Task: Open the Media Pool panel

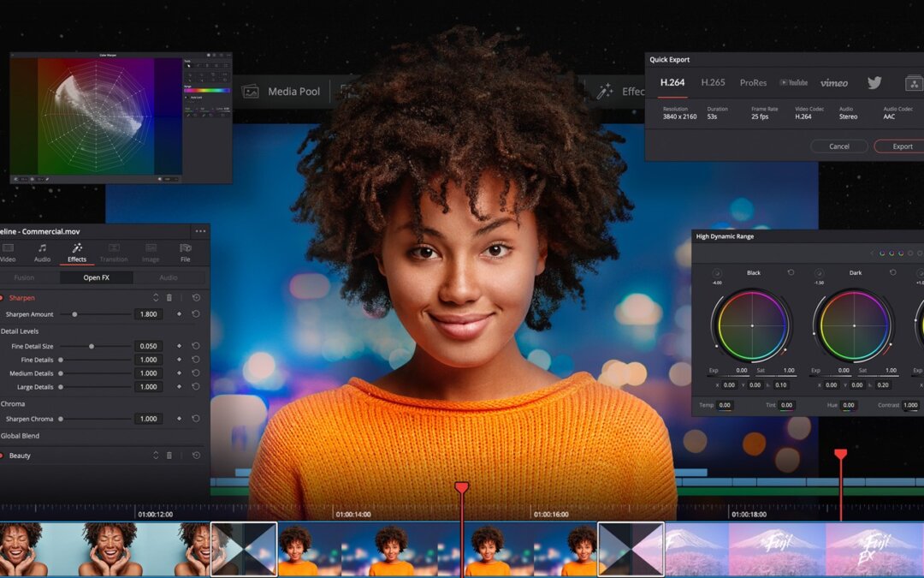Action: tap(281, 92)
